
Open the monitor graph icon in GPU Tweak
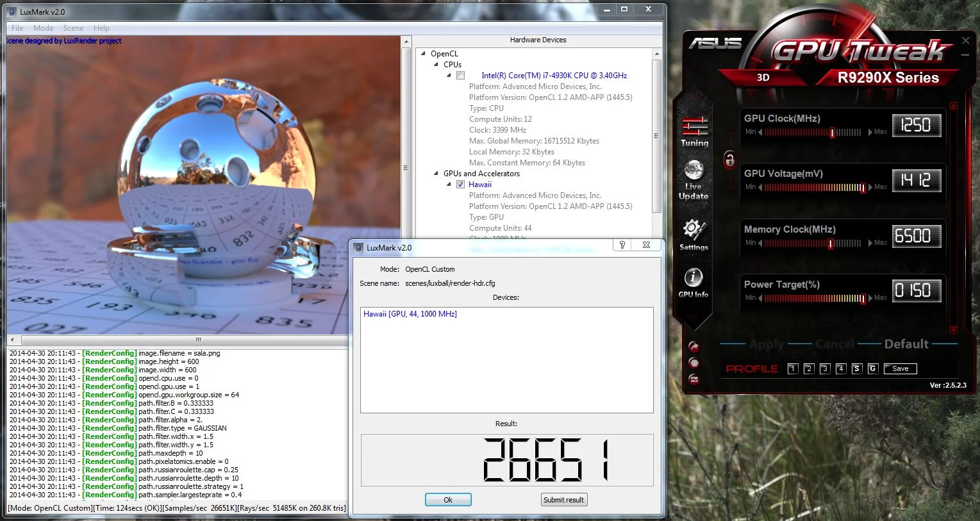pos(694,379)
